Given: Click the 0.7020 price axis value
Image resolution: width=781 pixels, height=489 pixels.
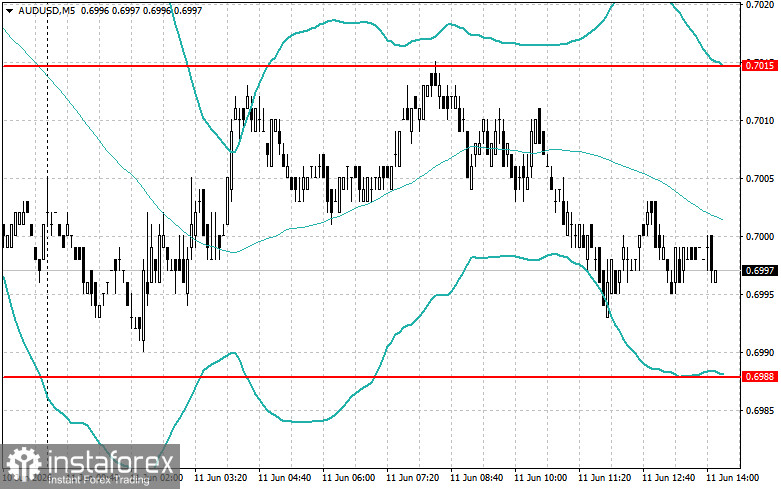Looking at the screenshot, I should pyautogui.click(x=760, y=5).
